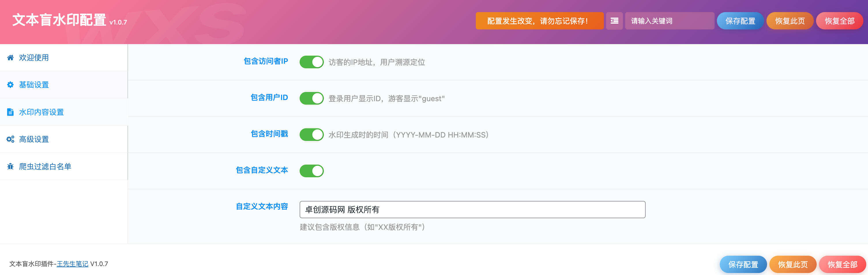Click the document icon beside 水印内容设置
Screen dimensions: 868x275
[10, 112]
